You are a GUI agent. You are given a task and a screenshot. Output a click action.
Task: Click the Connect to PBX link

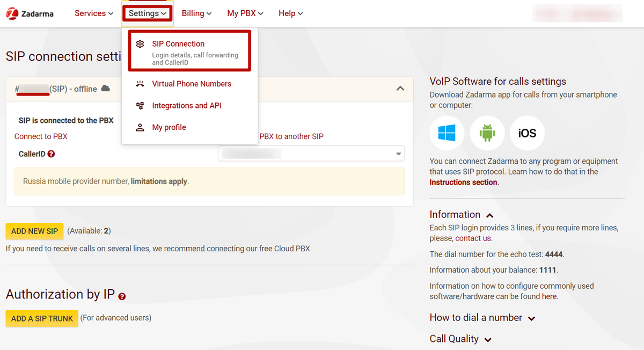click(41, 136)
